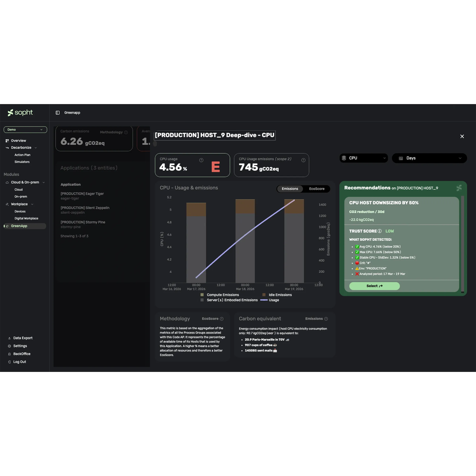Click the EcoScore help icon in Methodology
This screenshot has width=476, height=476.
(x=222, y=319)
